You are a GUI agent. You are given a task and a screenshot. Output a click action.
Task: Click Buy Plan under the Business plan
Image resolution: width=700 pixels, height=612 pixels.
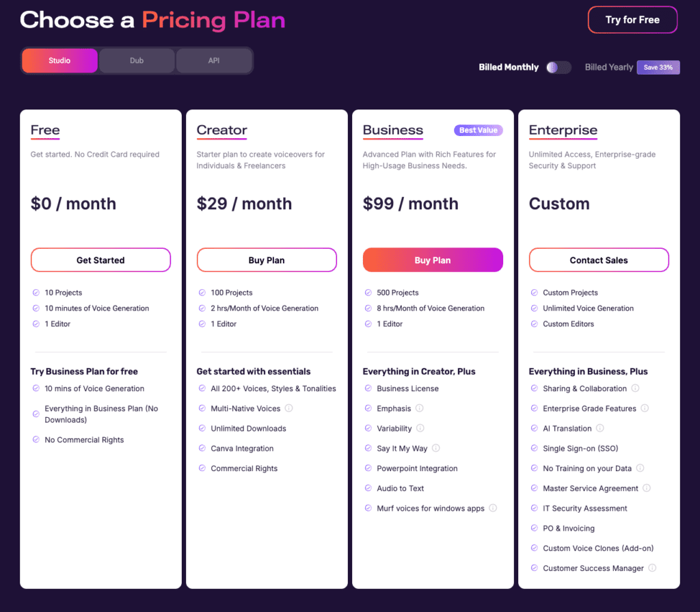[432, 260]
